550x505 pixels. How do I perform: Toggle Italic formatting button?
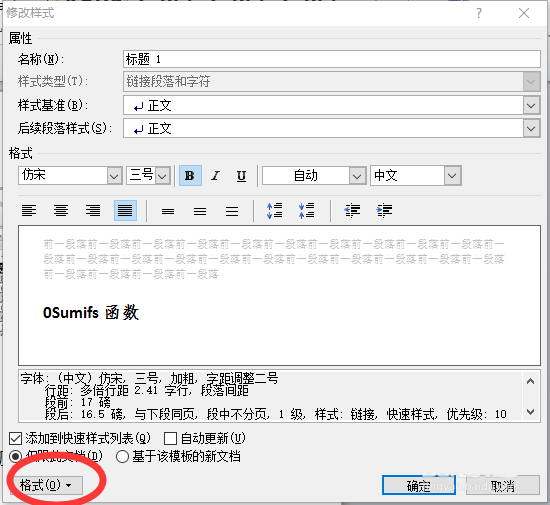point(215,175)
